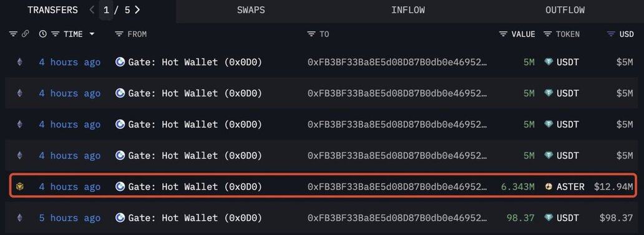
Task: Toggle the TIME sort arrow
Action: (x=92, y=34)
